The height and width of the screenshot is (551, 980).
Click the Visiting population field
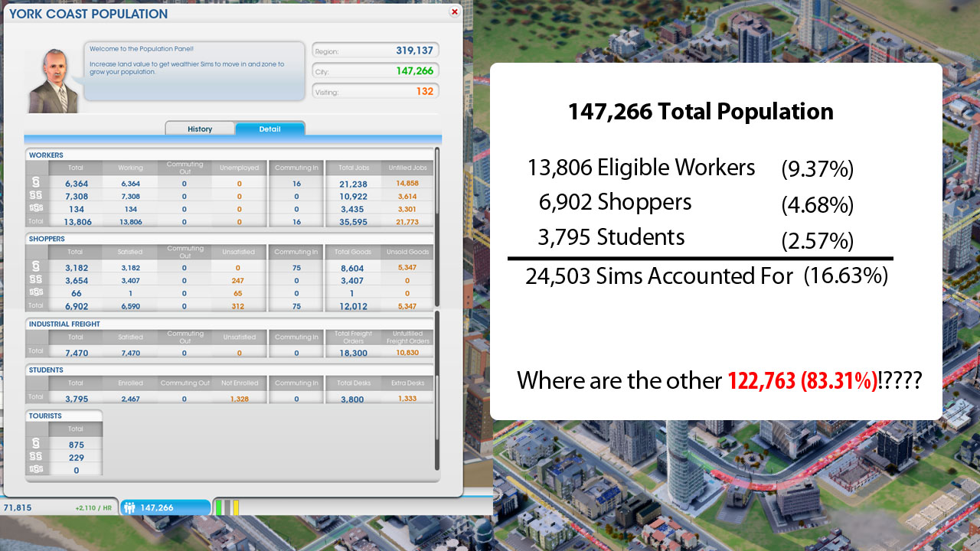(375, 91)
